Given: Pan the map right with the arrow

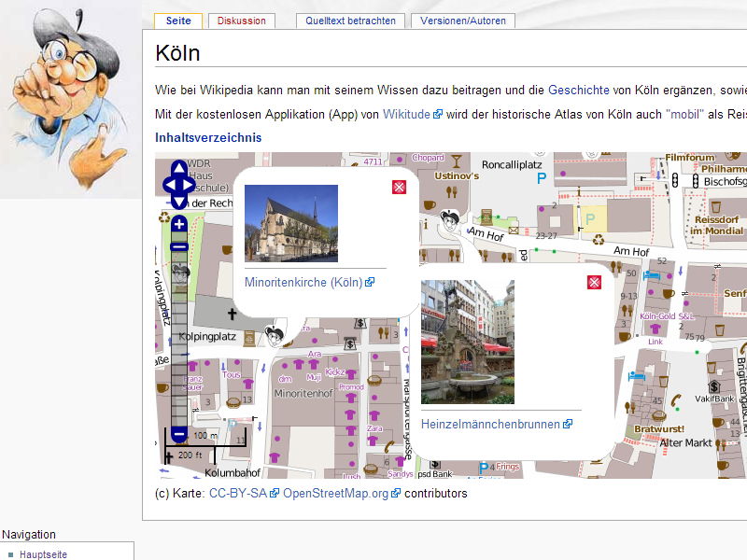Looking at the screenshot, I should click(189, 185).
